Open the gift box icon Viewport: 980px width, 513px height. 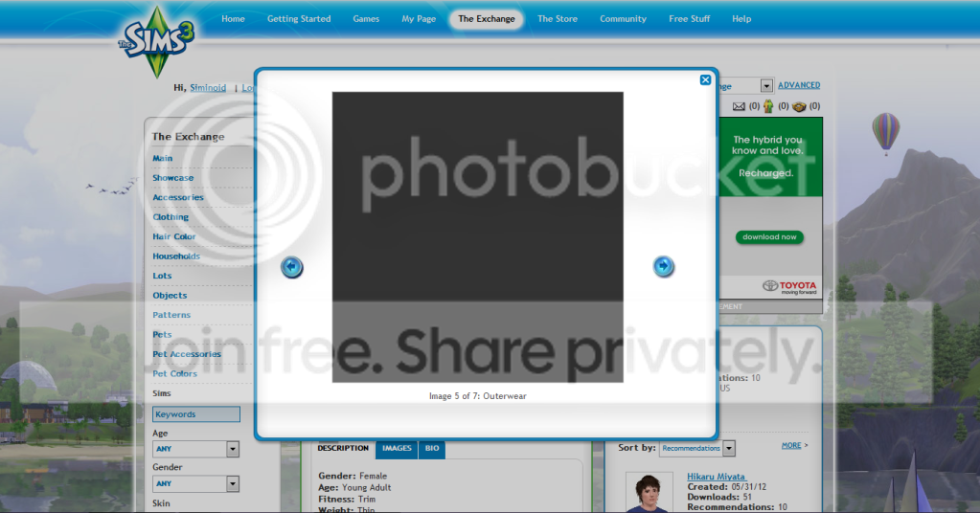(799, 106)
